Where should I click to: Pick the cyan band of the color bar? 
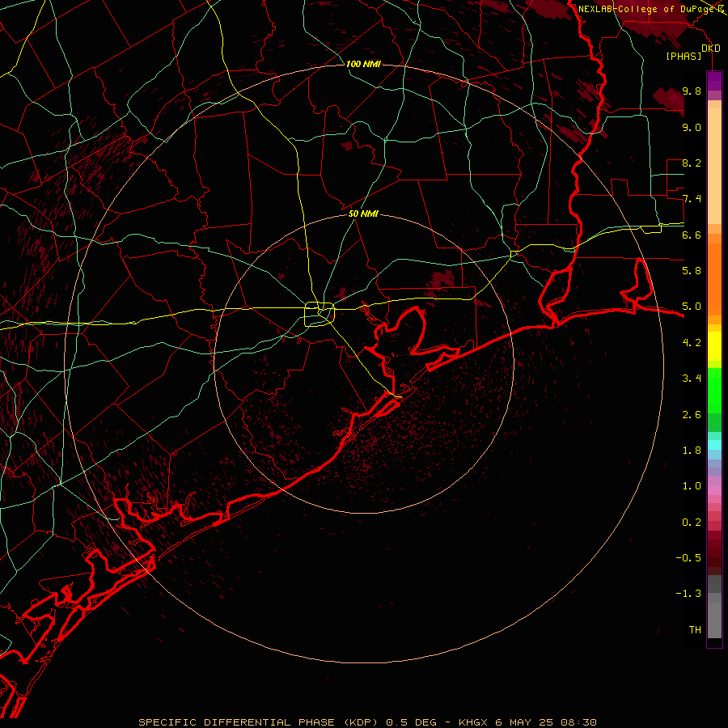coord(714,445)
